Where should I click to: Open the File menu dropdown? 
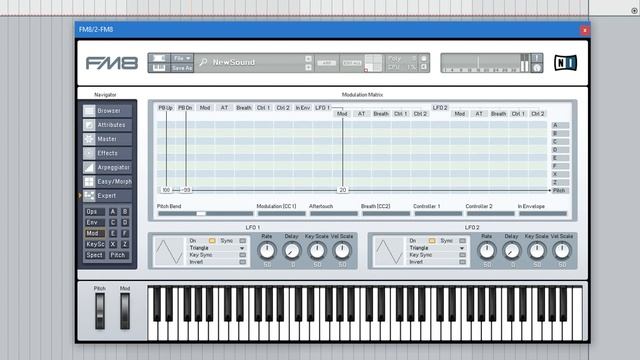click(x=182, y=58)
